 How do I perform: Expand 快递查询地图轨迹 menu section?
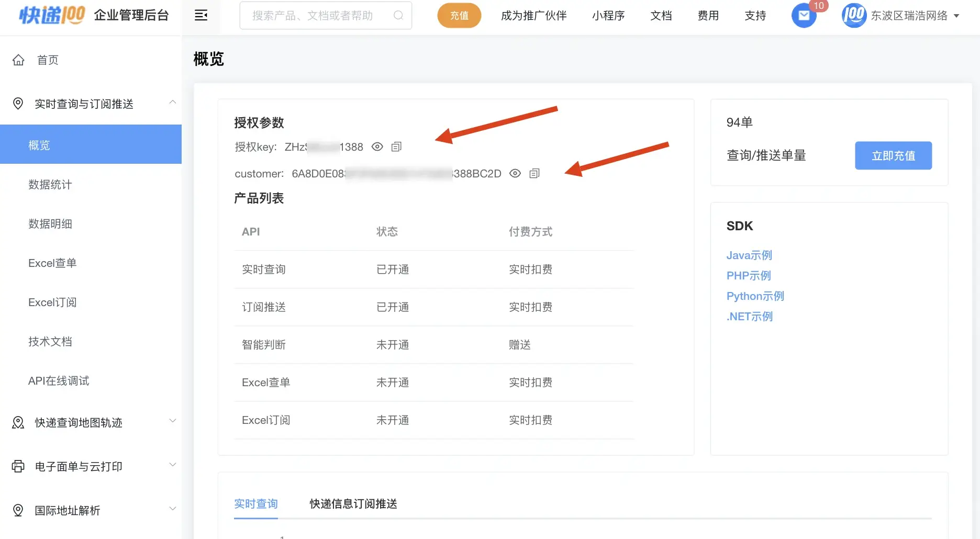(172, 421)
